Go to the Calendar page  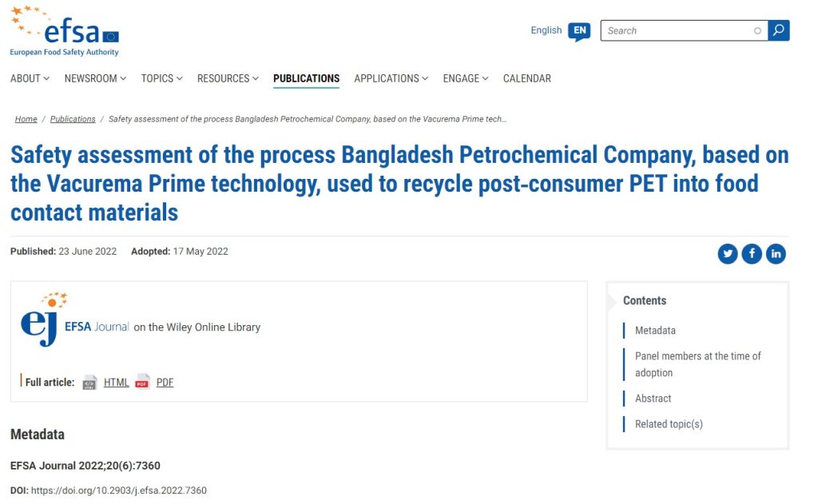[x=526, y=78]
